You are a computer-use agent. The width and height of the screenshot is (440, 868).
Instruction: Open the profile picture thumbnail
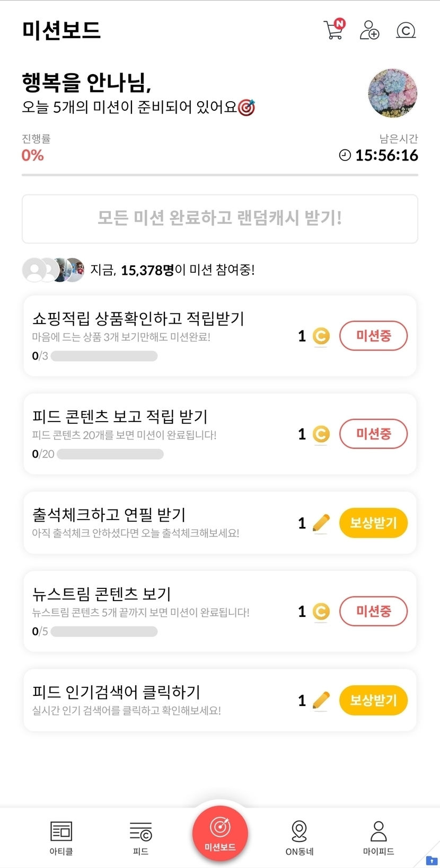tap(392, 93)
